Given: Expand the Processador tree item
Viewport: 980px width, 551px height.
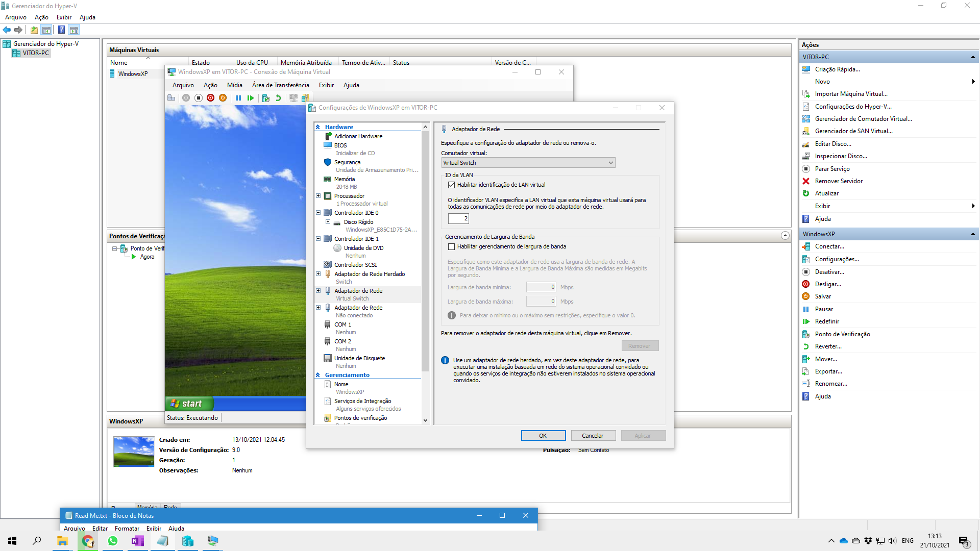Looking at the screenshot, I should [x=318, y=195].
